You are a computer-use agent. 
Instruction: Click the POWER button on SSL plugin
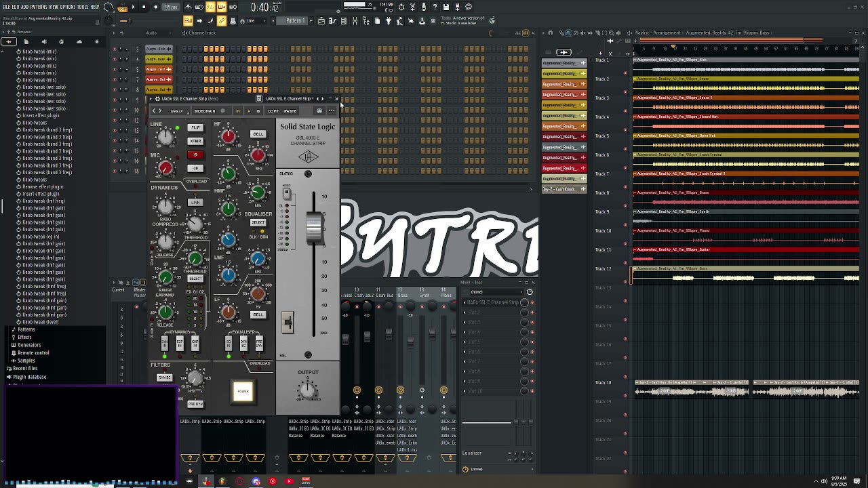(243, 391)
